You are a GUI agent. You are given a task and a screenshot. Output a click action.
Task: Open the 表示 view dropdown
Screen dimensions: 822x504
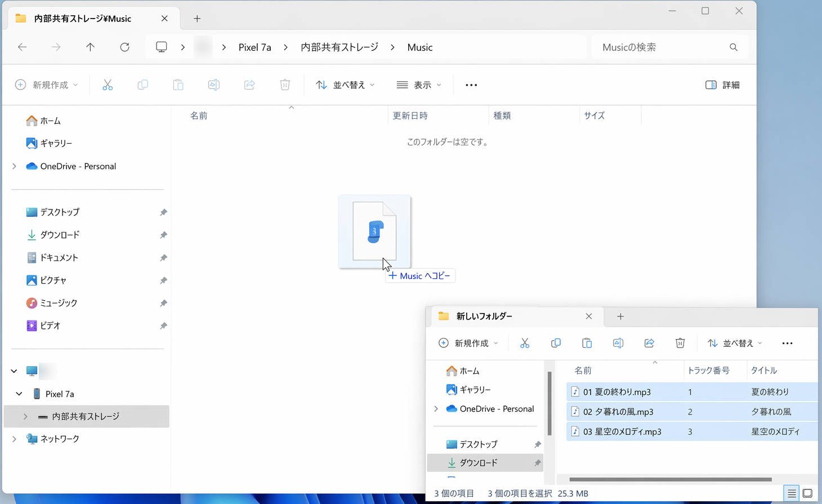click(x=418, y=84)
